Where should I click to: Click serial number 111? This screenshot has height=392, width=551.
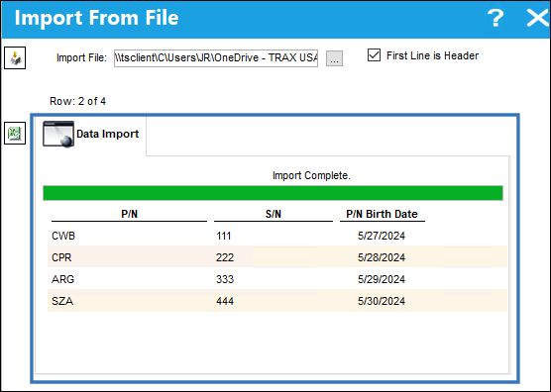[224, 236]
